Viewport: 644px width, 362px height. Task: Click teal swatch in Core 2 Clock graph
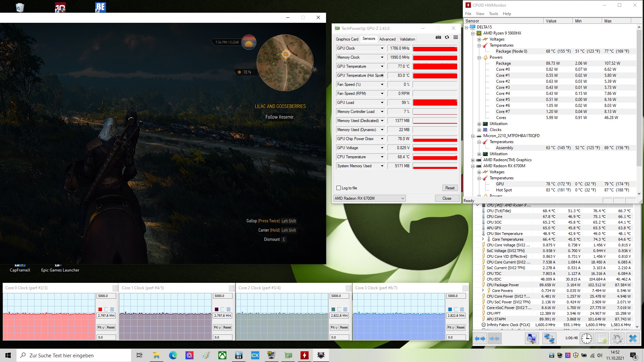[x=333, y=309]
